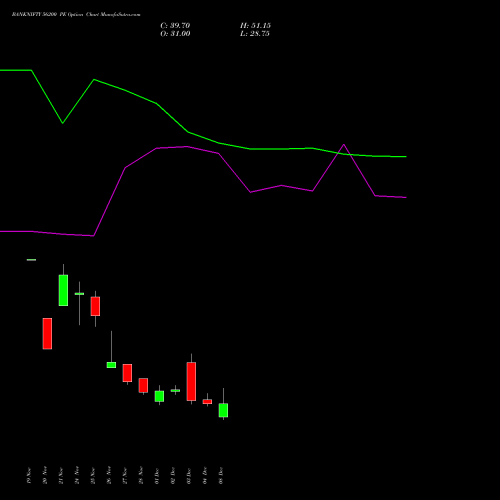Click the red candle for 28 Nov

pos(143,385)
